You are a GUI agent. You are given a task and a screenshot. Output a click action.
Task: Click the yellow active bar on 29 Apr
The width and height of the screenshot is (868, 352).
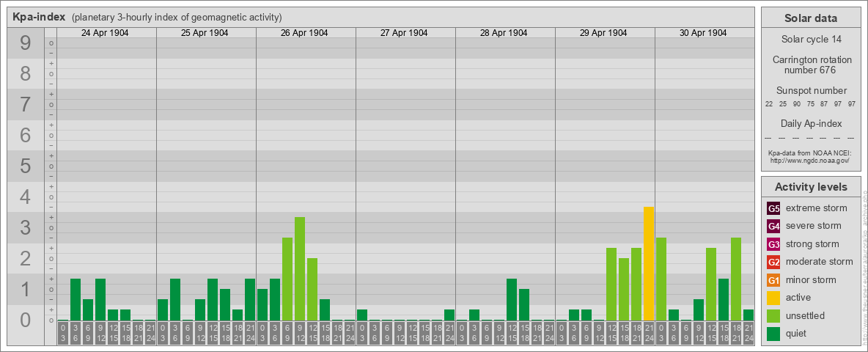click(649, 264)
